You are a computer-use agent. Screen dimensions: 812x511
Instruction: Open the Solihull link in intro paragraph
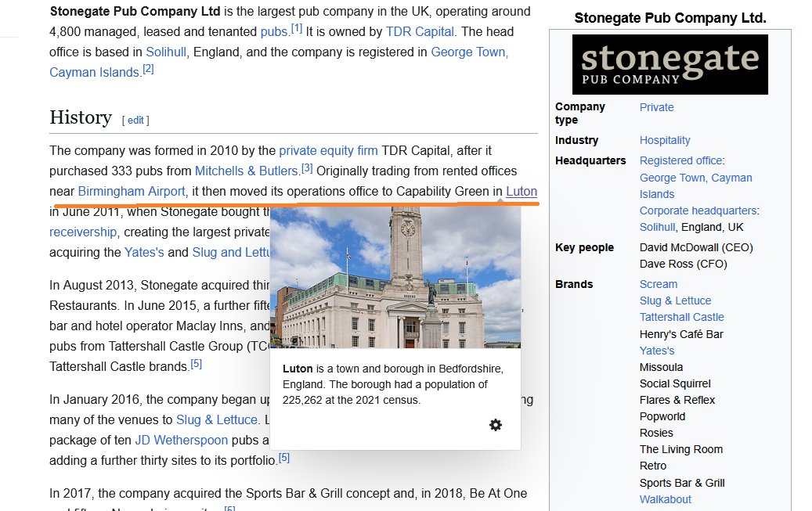[x=166, y=52]
